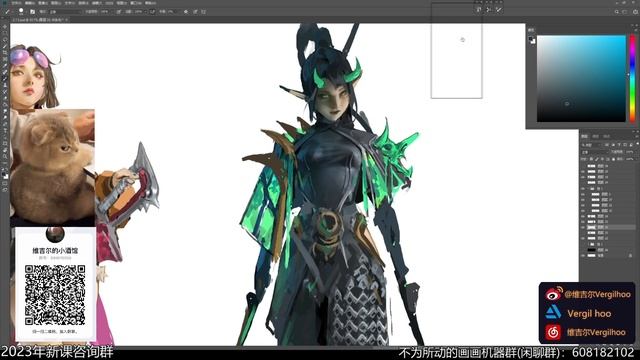Open the brush preset picker
Image resolution: width=640 pixels, height=360 pixels.
point(21,11)
